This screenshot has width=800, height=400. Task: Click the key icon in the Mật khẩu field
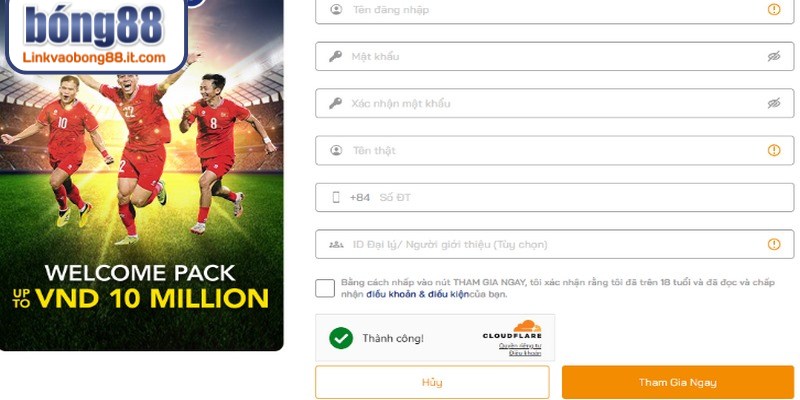(x=335, y=56)
